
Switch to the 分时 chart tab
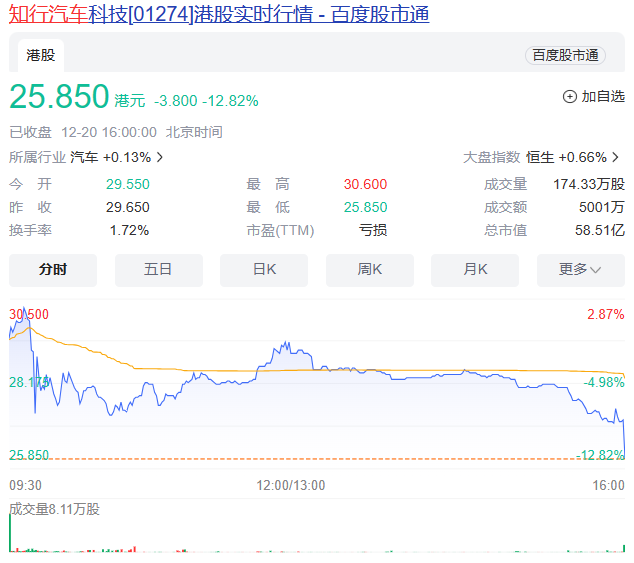click(x=53, y=270)
